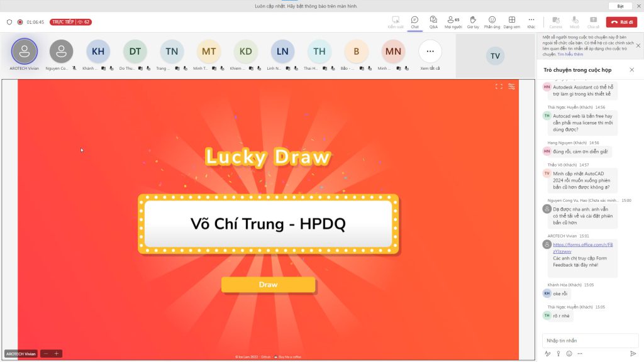
Task: Click message 'oke rồi' from Khánh Hòa
Action: pos(560,293)
